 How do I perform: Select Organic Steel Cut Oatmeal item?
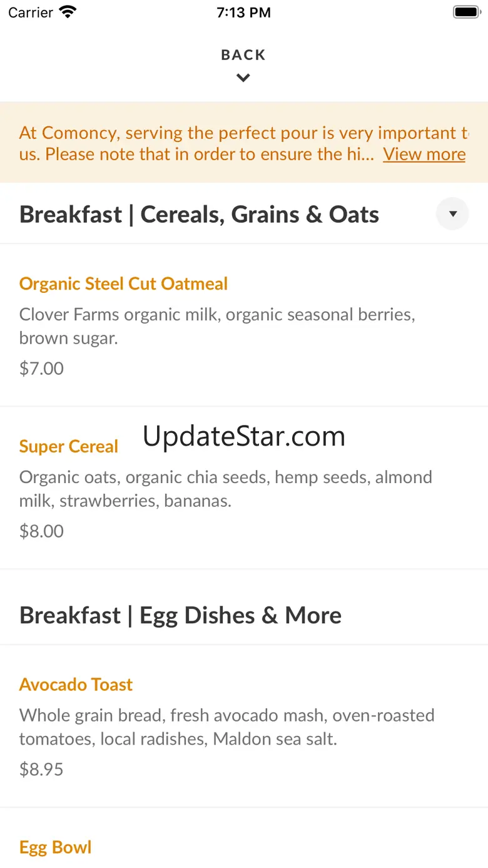tap(123, 283)
